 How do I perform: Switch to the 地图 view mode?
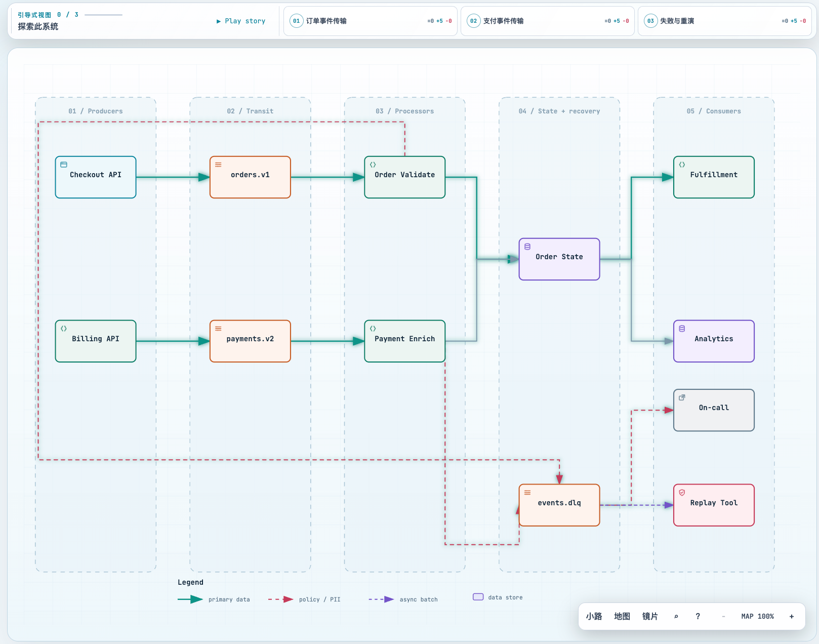[622, 616]
